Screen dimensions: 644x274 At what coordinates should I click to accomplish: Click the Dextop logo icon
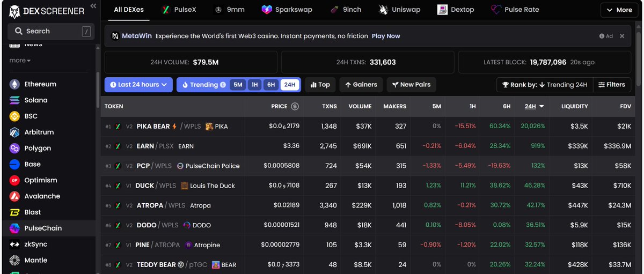click(x=442, y=10)
